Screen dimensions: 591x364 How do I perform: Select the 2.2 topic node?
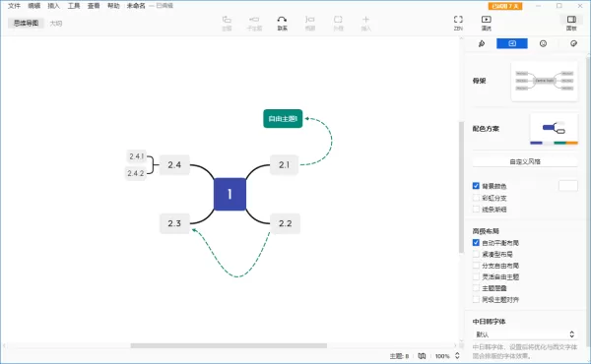pyautogui.click(x=285, y=223)
